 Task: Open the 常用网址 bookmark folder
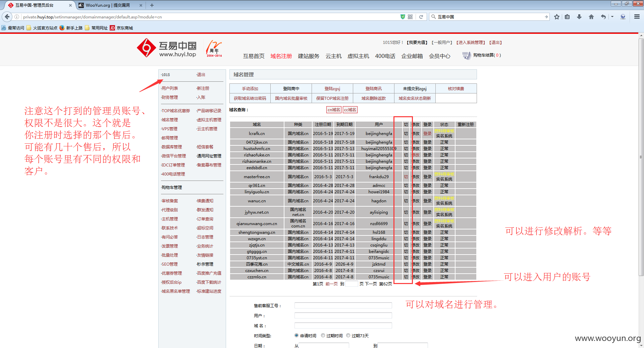pos(97,28)
